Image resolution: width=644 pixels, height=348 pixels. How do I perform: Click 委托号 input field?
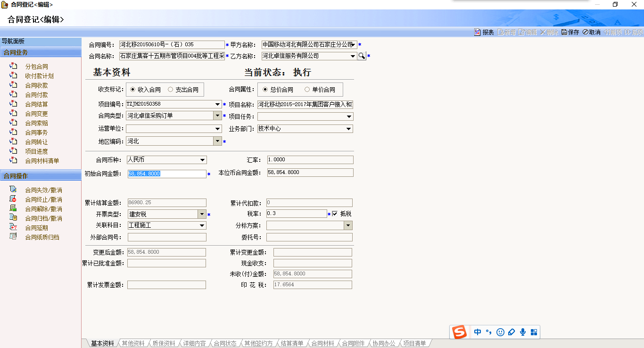pyautogui.click(x=309, y=237)
